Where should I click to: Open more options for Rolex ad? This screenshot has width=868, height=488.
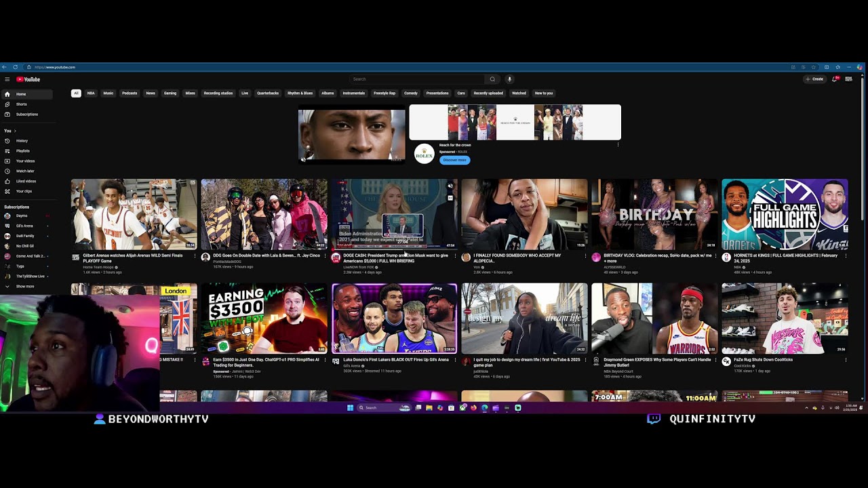click(x=618, y=145)
